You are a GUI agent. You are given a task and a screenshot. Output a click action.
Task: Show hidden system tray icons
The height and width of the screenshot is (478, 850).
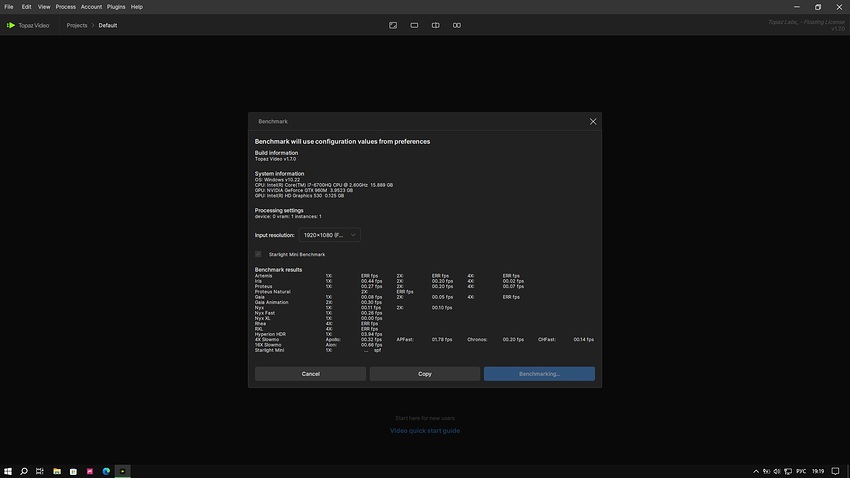(x=756, y=471)
